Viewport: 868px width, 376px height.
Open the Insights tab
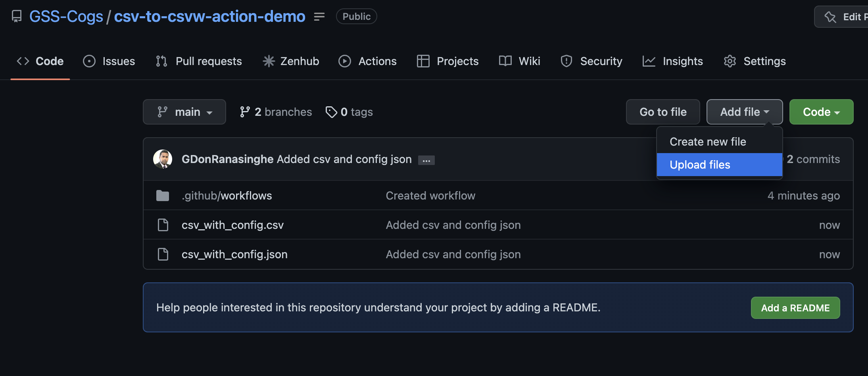pyautogui.click(x=672, y=61)
